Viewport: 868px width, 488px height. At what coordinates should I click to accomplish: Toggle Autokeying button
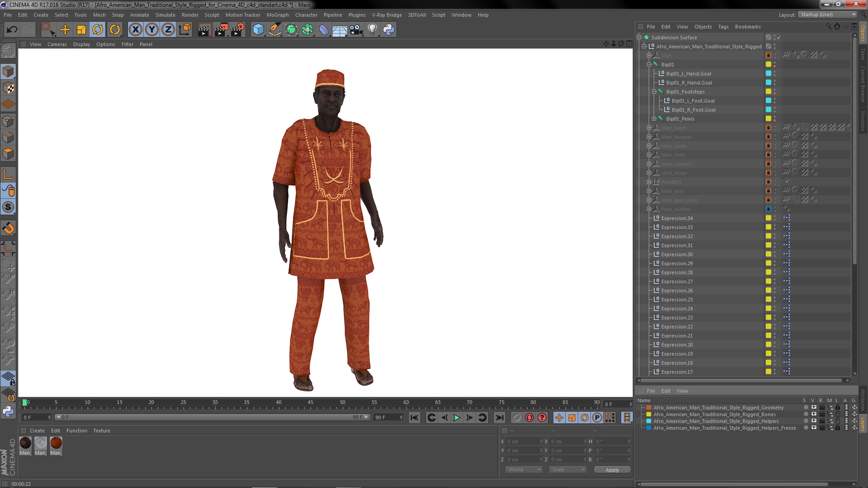[529, 418]
